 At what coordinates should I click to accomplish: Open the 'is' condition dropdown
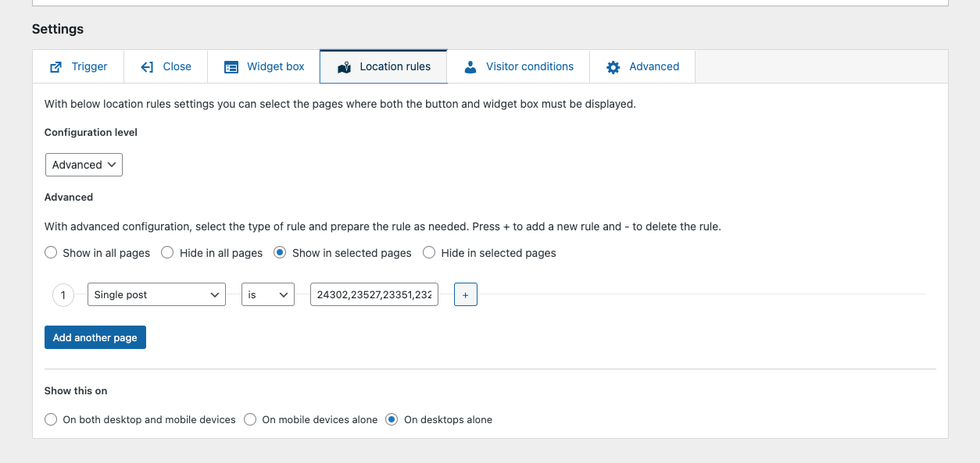[267, 295]
